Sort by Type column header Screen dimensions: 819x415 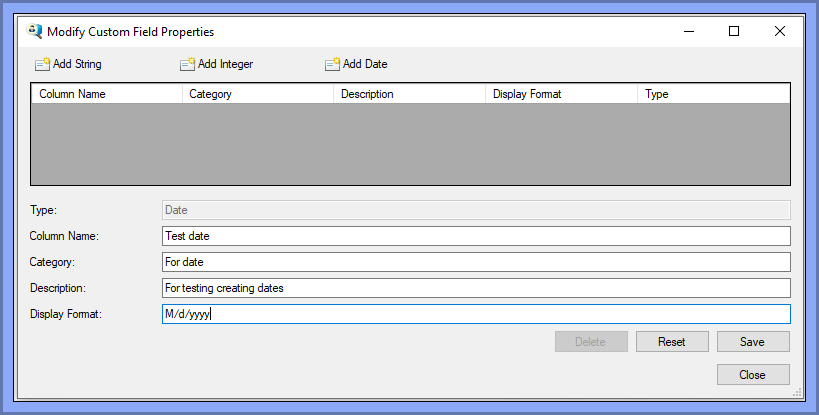[713, 94]
